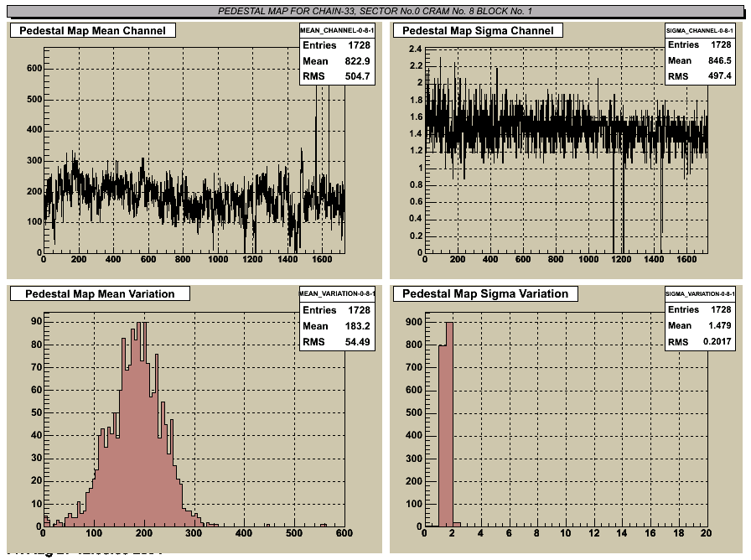Click the SIGMA_CHANNEL-0-8-1 stats box header
Viewport: 751px width, 560px height.
(x=700, y=30)
